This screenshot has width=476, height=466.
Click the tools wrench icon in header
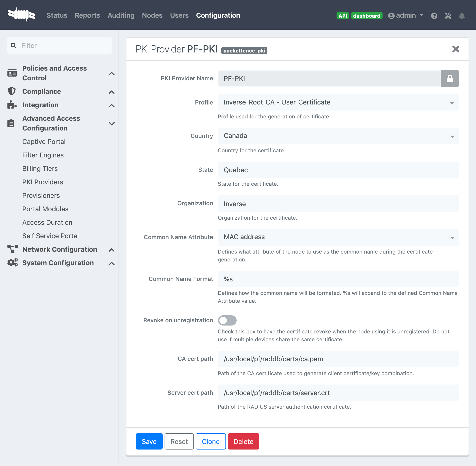448,16
